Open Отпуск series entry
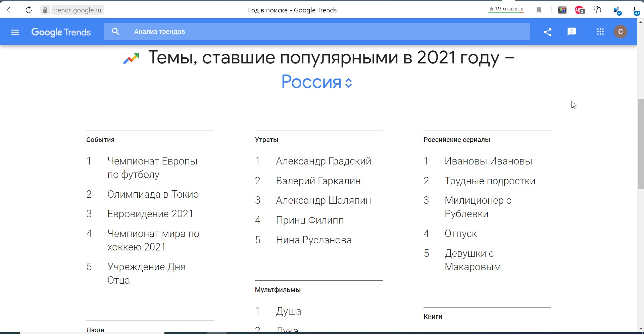The image size is (644, 334). pyautogui.click(x=461, y=234)
